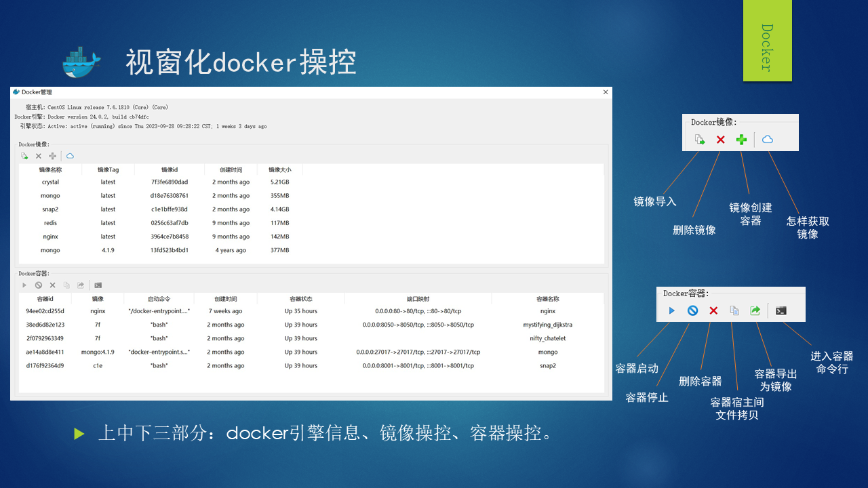Viewport: 868px width, 488px height.
Task: Click the 142MB image size cell
Action: [280, 237]
